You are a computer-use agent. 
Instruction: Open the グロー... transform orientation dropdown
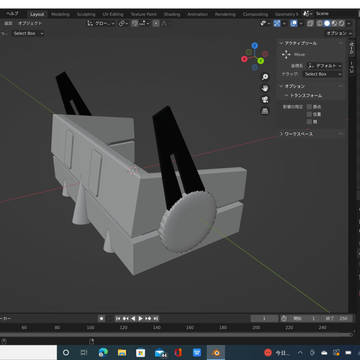[x=101, y=23]
